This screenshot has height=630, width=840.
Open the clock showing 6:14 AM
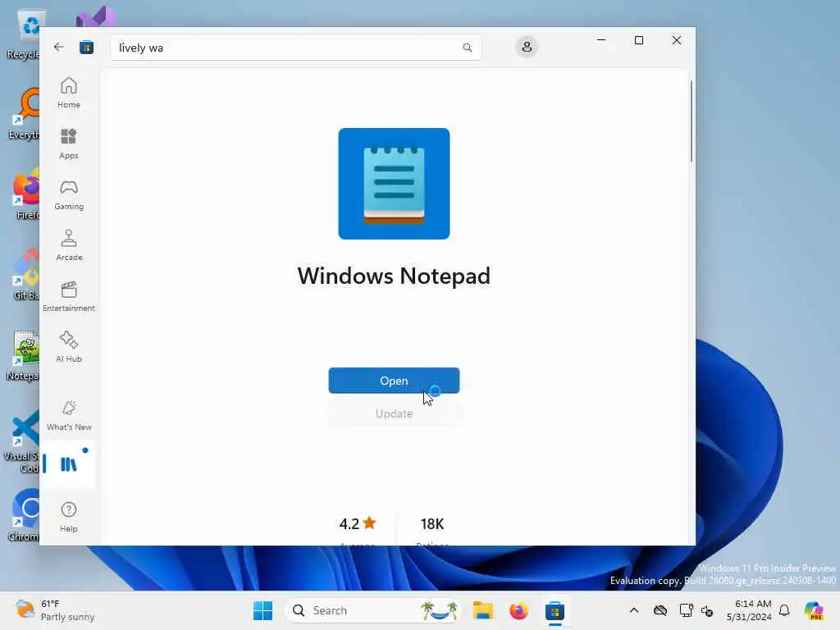(x=749, y=610)
